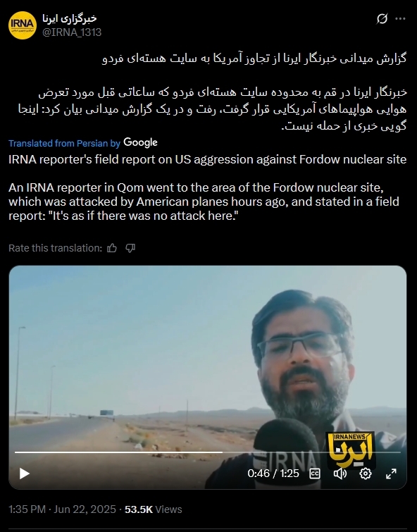The width and height of the screenshot is (417, 532).
Task: Toggle closed captions on the video
Action: [315, 474]
